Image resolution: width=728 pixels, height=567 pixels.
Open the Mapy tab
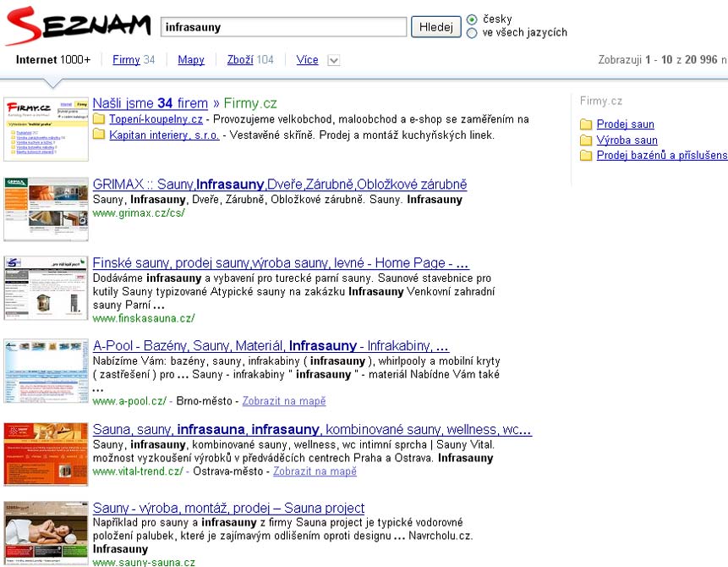(x=191, y=60)
